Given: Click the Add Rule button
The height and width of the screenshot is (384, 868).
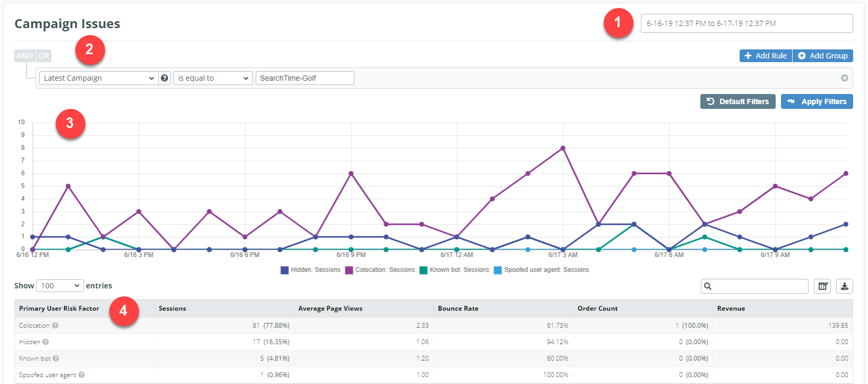Looking at the screenshot, I should (x=766, y=56).
